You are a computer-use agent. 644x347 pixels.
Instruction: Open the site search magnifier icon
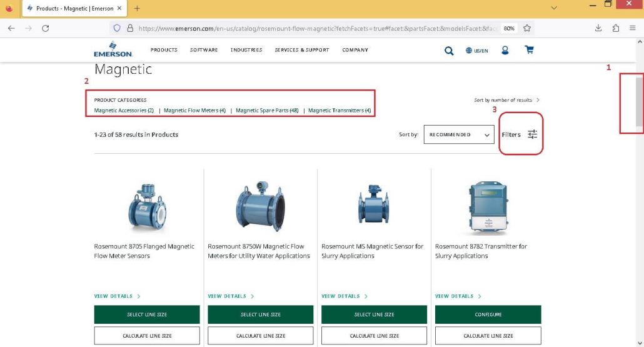pos(449,51)
